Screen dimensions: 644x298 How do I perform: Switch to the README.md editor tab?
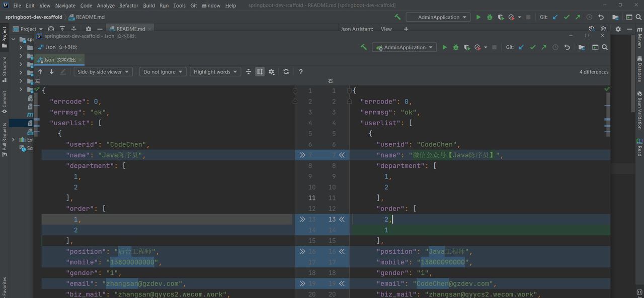(x=130, y=29)
